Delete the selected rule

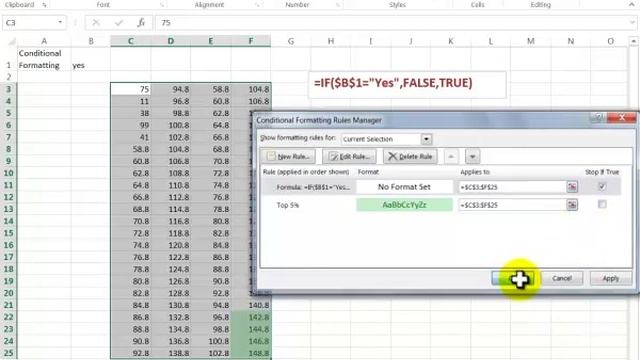tap(410, 156)
